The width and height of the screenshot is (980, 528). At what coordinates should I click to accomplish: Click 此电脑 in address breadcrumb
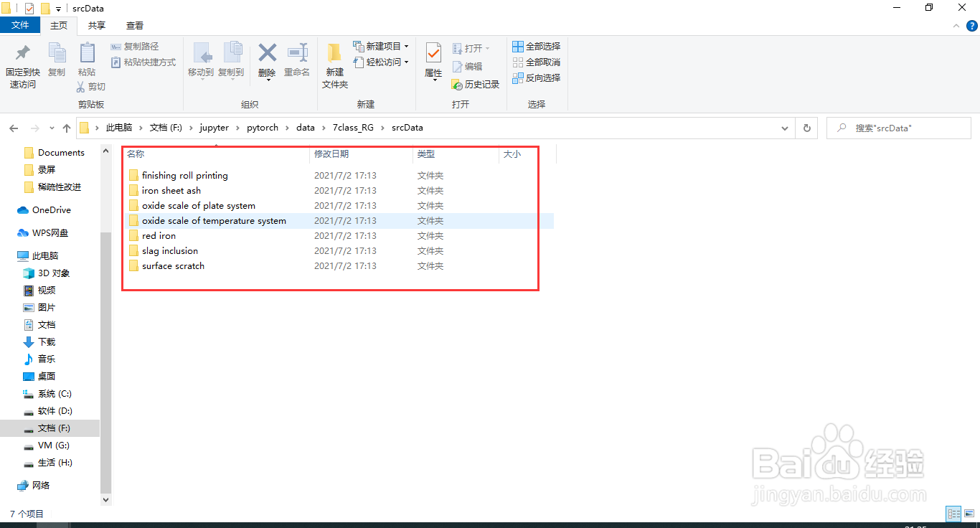119,128
